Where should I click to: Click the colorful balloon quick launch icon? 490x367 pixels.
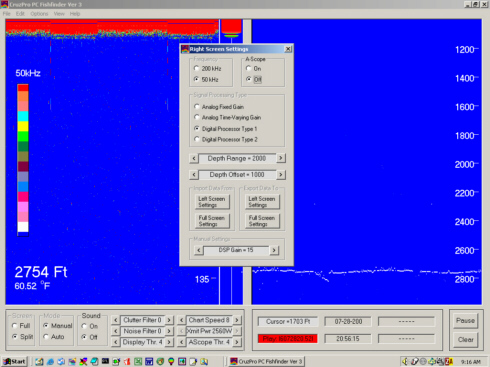click(171, 361)
